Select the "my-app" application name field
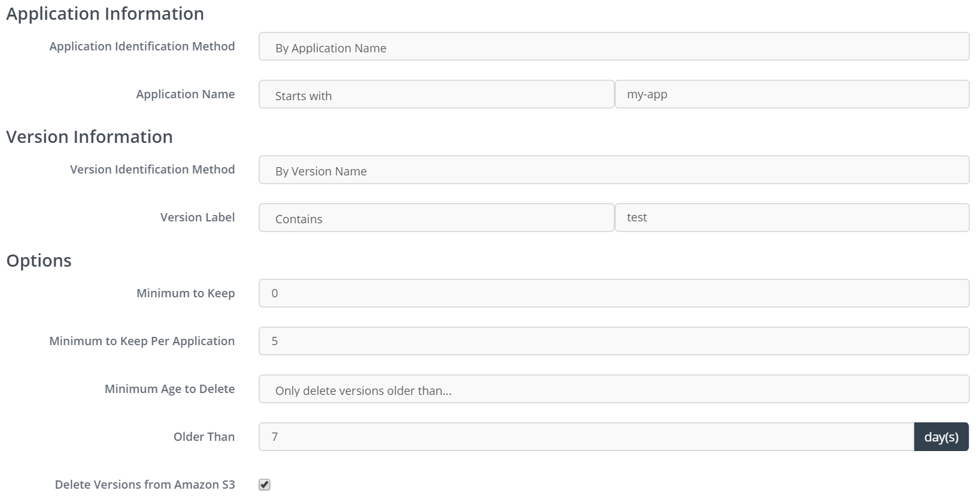This screenshot has height=504, width=980. click(791, 94)
